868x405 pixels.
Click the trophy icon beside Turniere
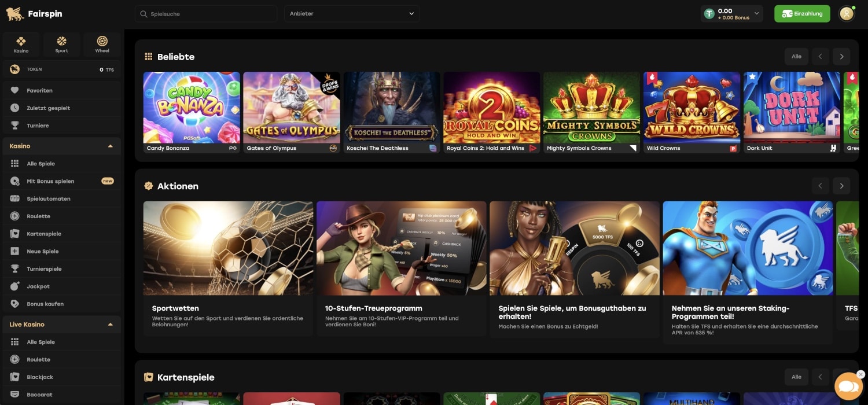tap(15, 126)
